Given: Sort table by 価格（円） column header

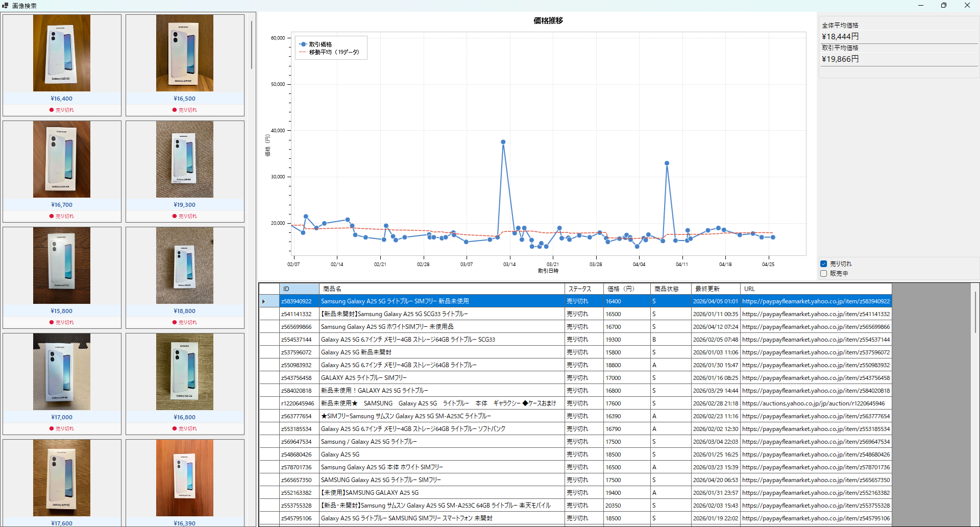Looking at the screenshot, I should pyautogui.click(x=627, y=289).
